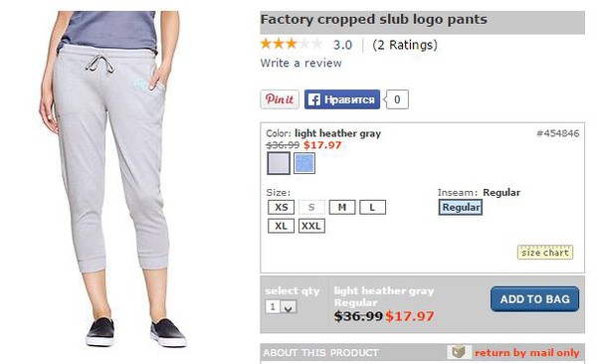Select size M

point(342,207)
